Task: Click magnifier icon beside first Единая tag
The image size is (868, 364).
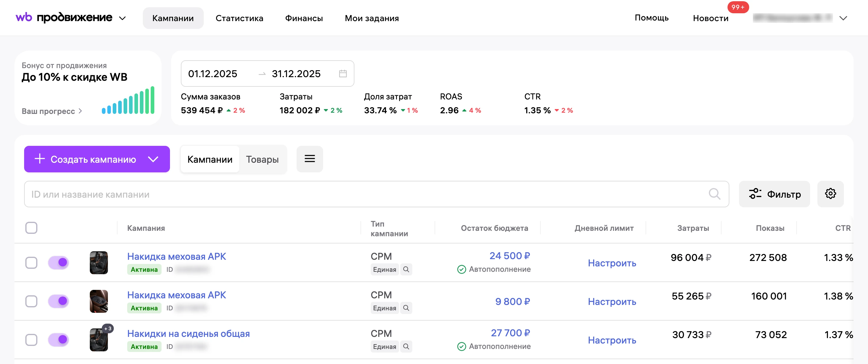Action: click(x=406, y=269)
